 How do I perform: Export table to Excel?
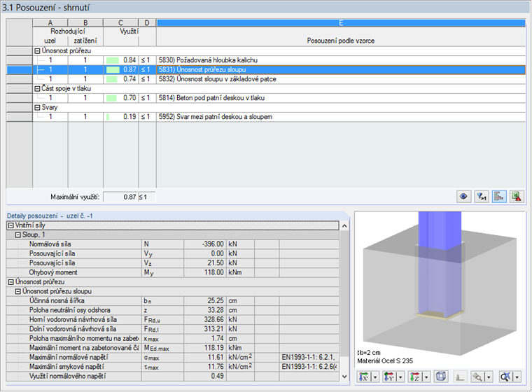pos(517,197)
